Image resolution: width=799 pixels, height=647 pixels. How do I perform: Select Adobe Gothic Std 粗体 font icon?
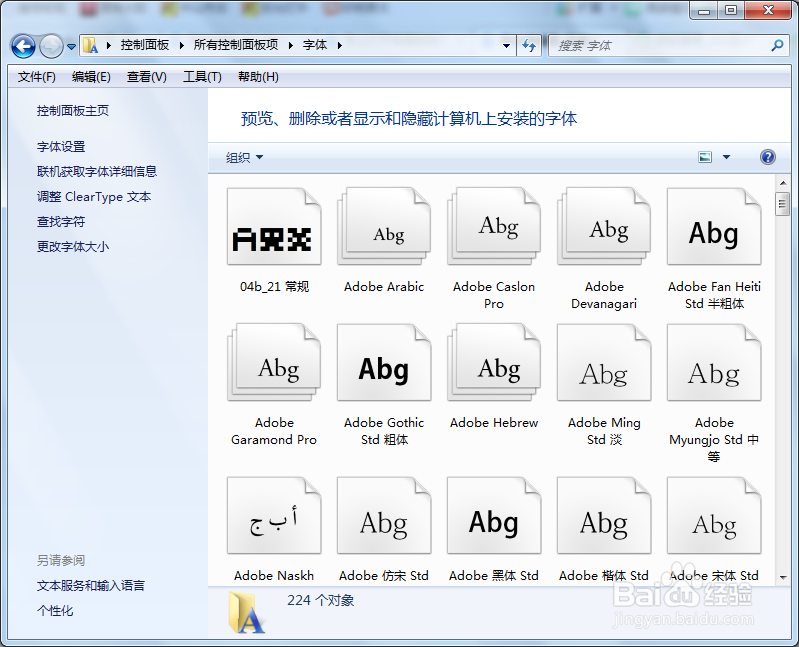pos(384,363)
